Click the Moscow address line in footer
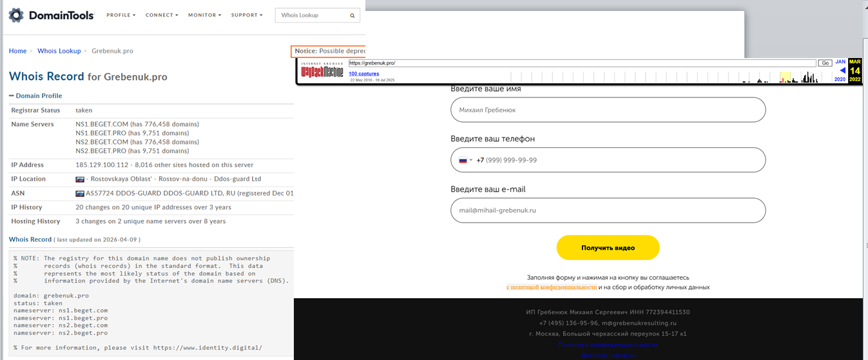Viewport: 868px width, 360px height. pos(608,334)
